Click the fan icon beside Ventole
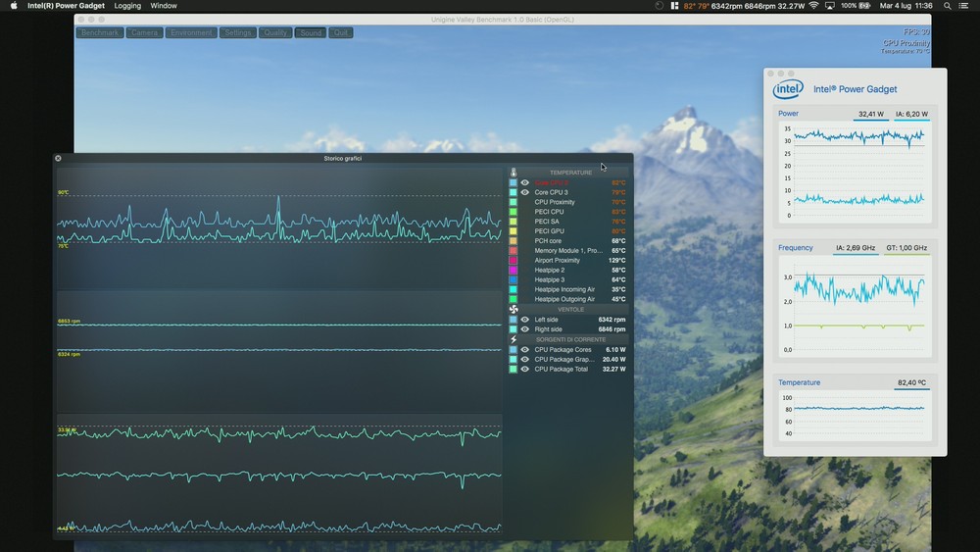 point(513,310)
